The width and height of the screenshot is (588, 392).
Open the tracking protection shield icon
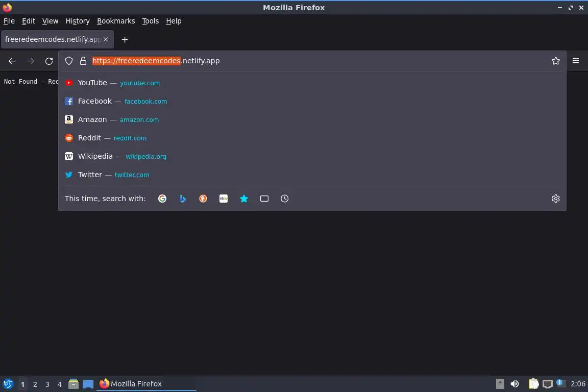click(68, 61)
